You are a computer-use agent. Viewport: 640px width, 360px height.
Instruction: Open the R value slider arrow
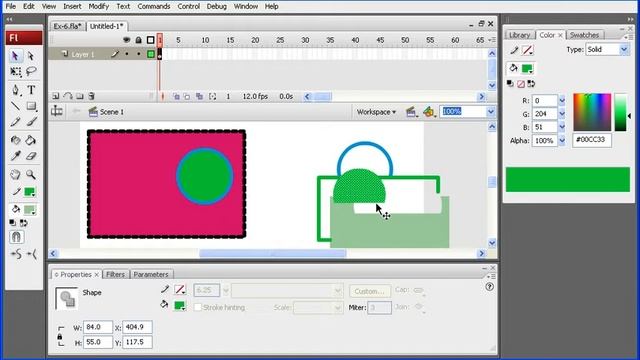pyautogui.click(x=562, y=100)
